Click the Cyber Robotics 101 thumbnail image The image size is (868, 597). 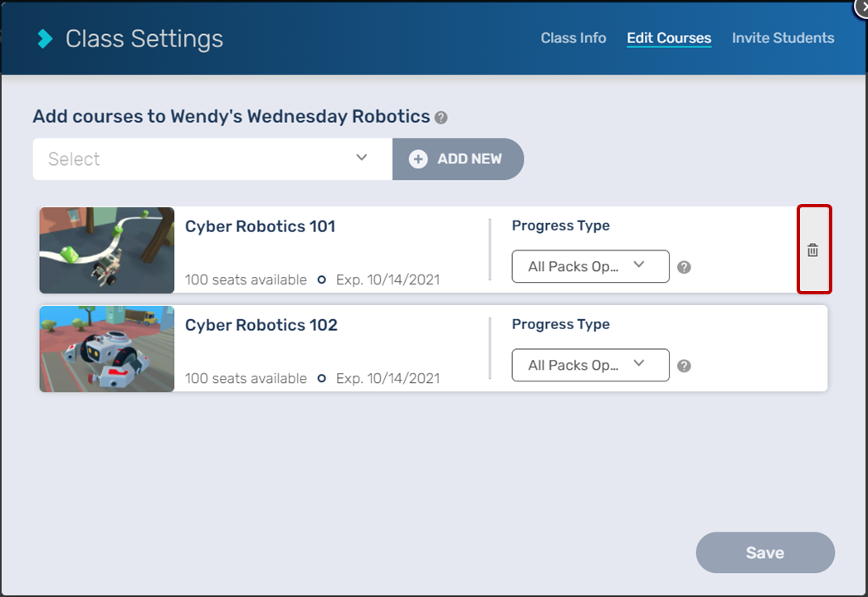coord(107,250)
